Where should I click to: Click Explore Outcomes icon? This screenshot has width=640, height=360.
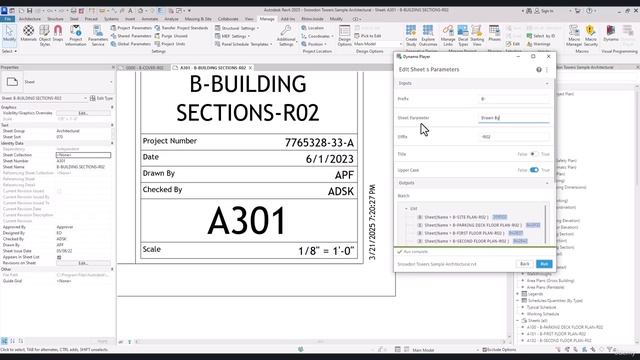click(428, 35)
